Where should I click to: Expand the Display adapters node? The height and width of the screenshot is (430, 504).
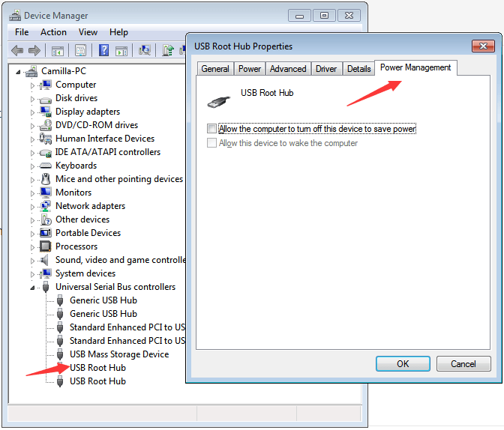tap(32, 112)
